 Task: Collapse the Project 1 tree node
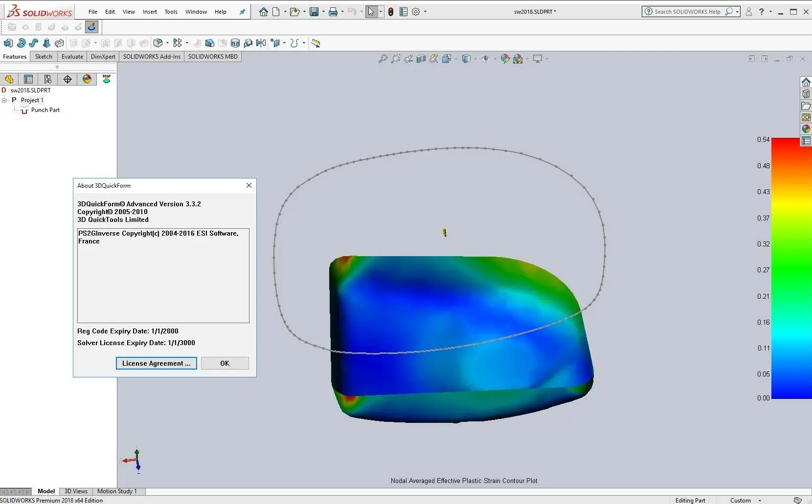(x=4, y=100)
